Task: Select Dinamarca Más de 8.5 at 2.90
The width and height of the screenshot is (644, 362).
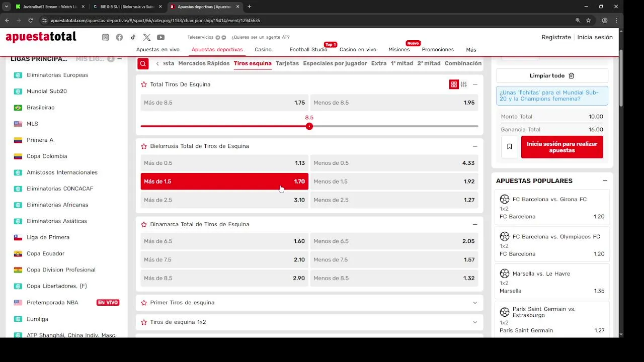Action: (224, 278)
